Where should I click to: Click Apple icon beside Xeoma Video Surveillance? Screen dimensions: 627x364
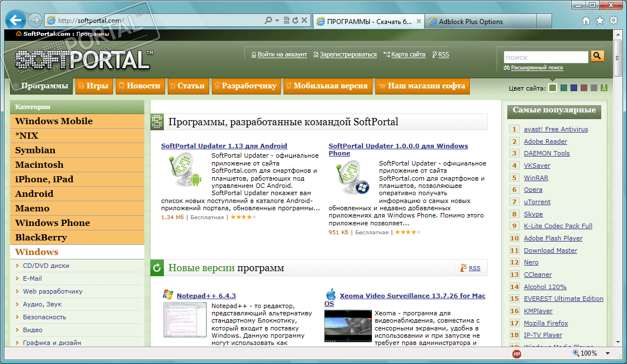331,295
